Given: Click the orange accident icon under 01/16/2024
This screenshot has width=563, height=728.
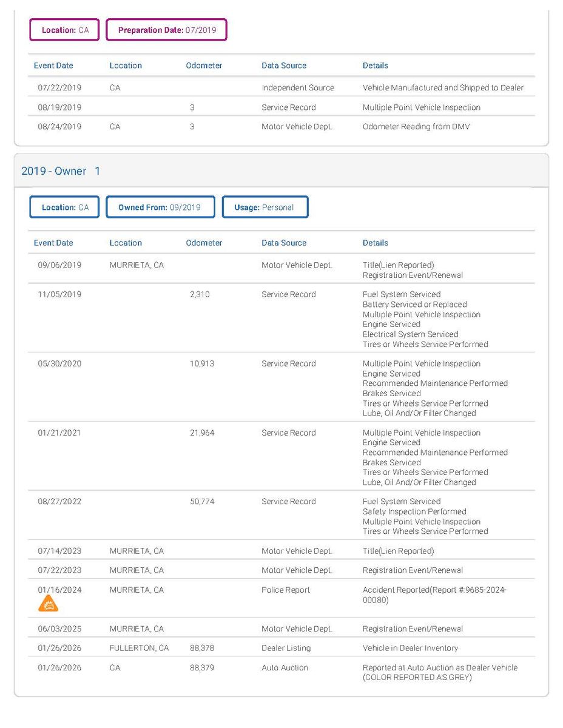Looking at the screenshot, I should pyautogui.click(x=48, y=604).
